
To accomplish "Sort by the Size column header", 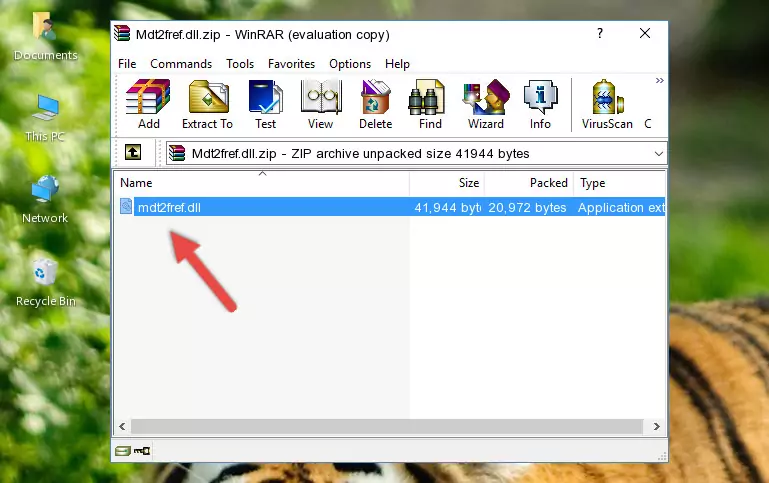I will point(447,183).
